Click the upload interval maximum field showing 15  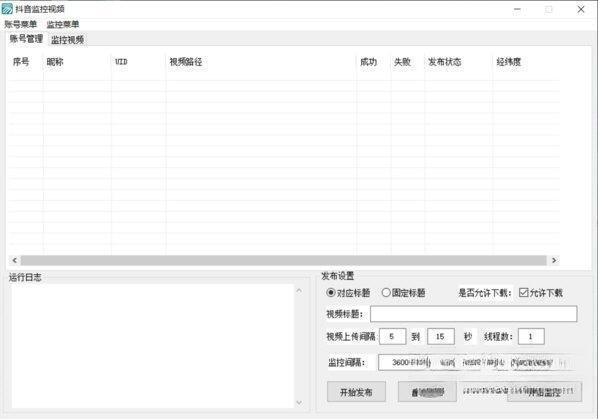coord(440,337)
